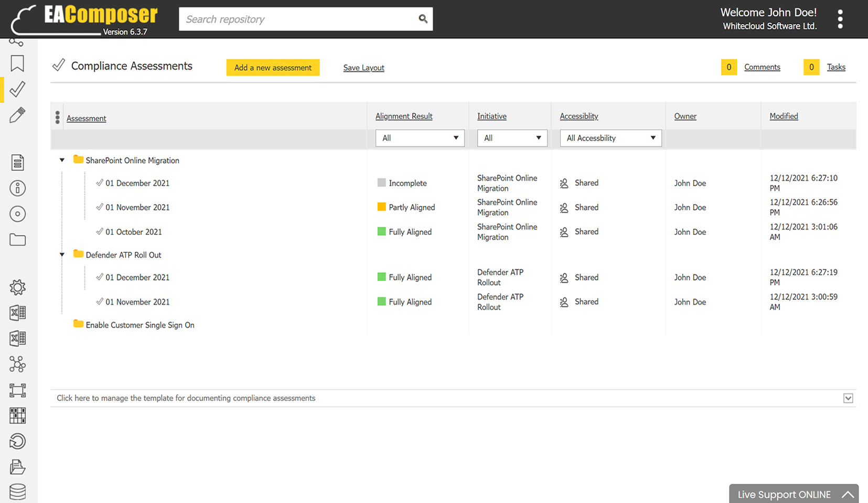Click the info circle icon in the sidebar
Screen dimensions: 868x503
[17, 188]
